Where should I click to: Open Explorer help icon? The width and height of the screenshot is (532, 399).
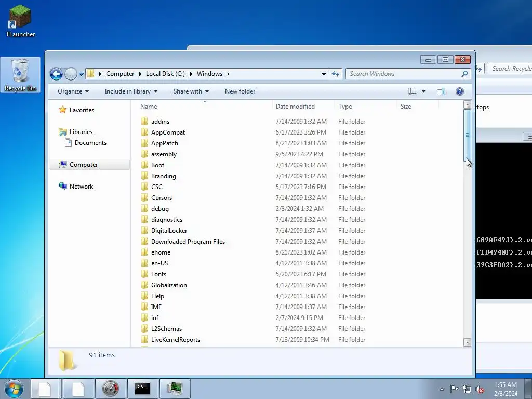[460, 91]
